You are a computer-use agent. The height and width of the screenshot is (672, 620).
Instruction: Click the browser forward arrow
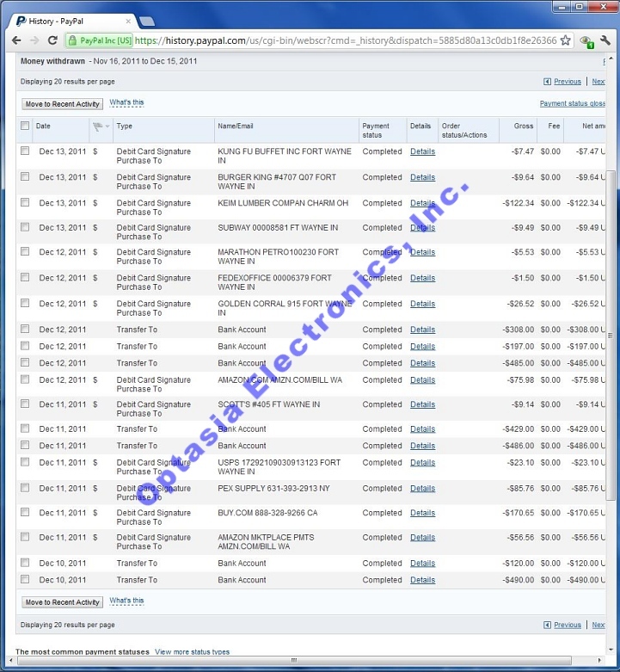pos(34,40)
